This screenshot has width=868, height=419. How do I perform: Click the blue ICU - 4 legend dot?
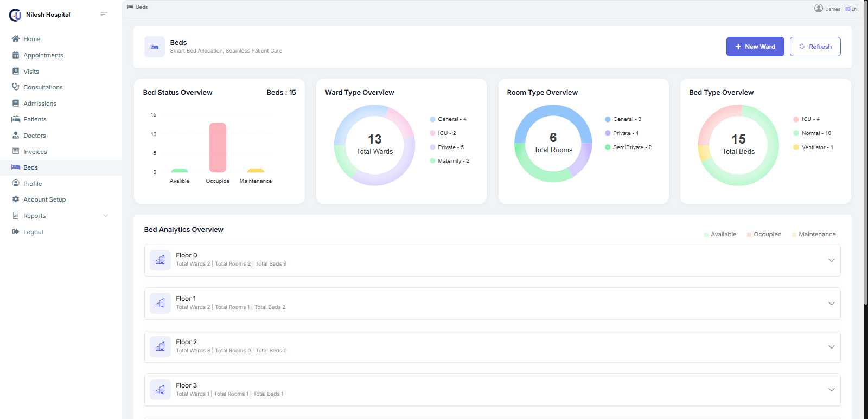(796, 119)
